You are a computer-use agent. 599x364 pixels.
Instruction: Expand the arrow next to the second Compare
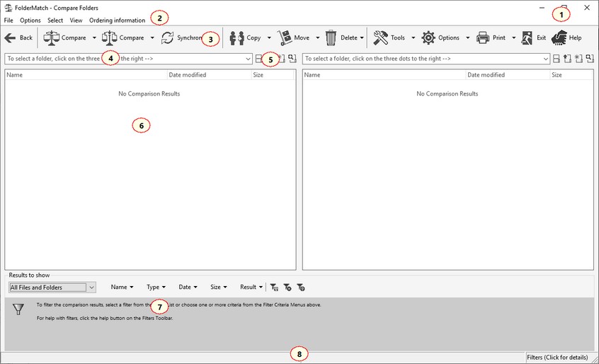click(152, 38)
